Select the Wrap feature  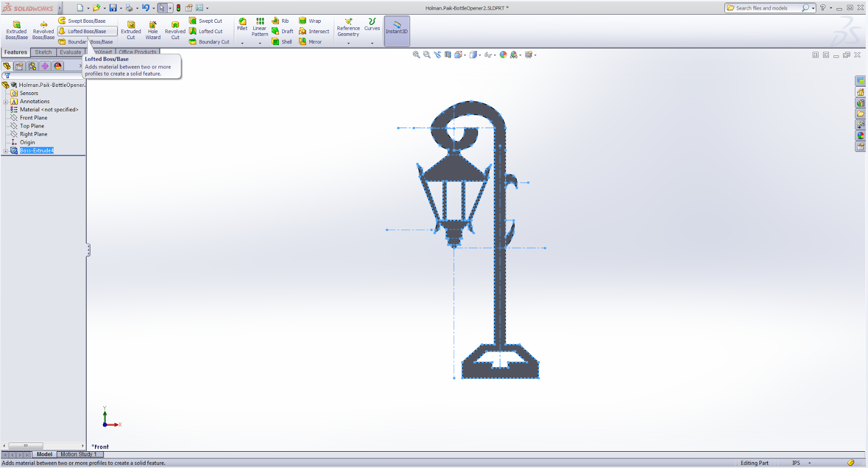click(310, 21)
